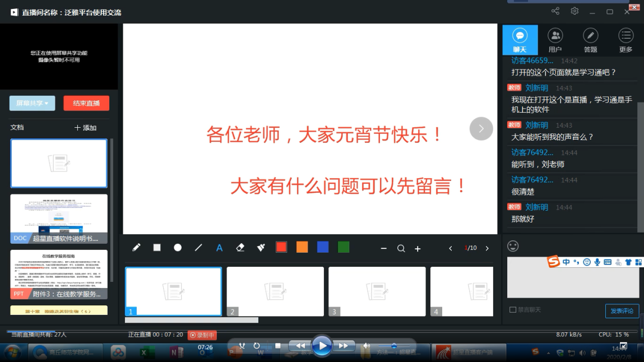Select the eraser tool
Screen dimensions: 644x362
(x=240, y=248)
